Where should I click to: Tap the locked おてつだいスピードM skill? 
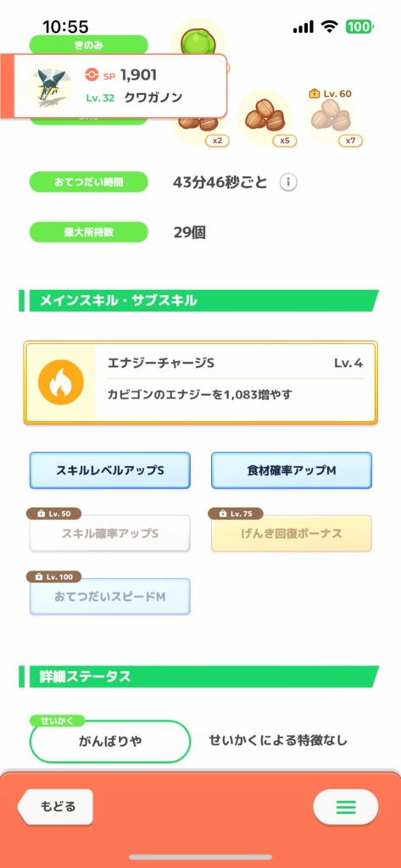point(109,596)
